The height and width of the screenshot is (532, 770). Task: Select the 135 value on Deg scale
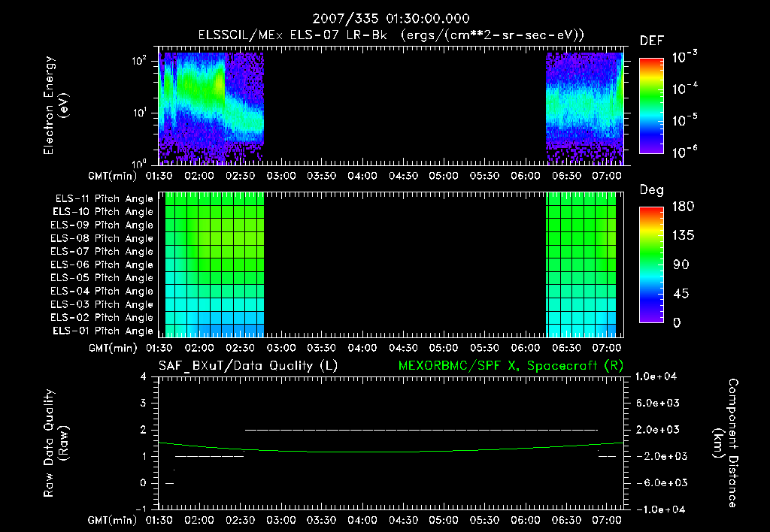tap(684, 236)
